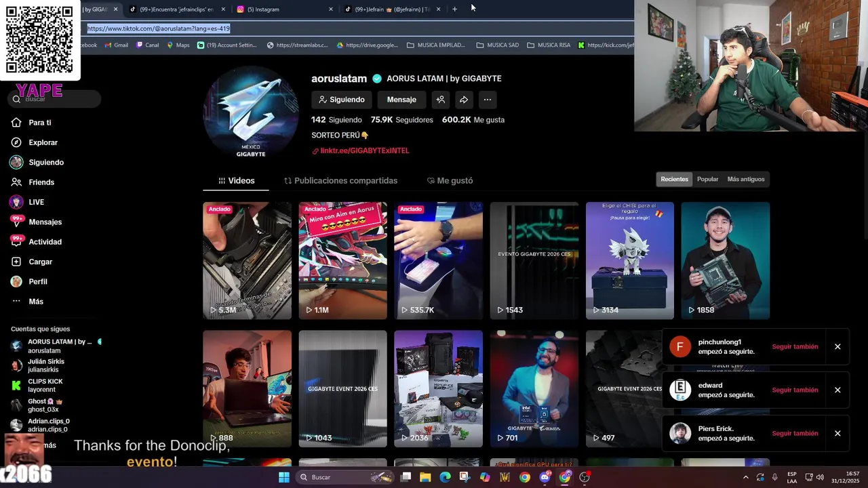Open the video with 701 views

click(534, 388)
